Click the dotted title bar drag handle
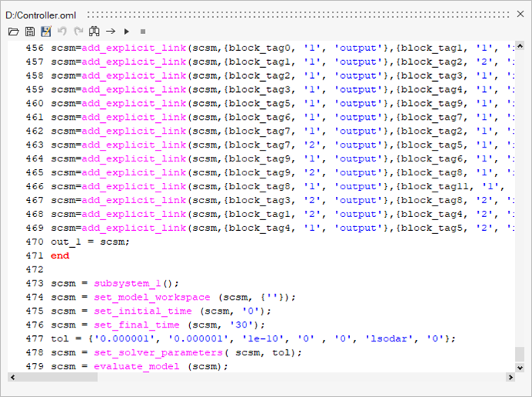Viewport: 532px width, 397px height. pyautogui.click(x=293, y=14)
